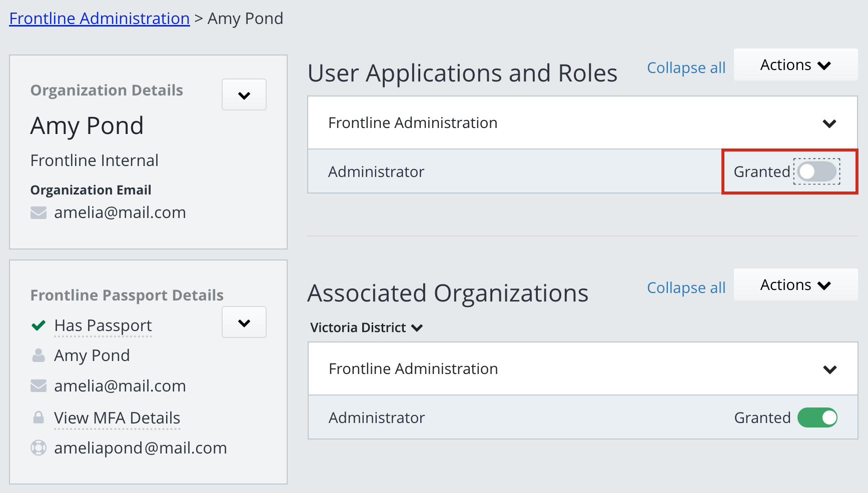Collapse the Victoria District group

[367, 328]
